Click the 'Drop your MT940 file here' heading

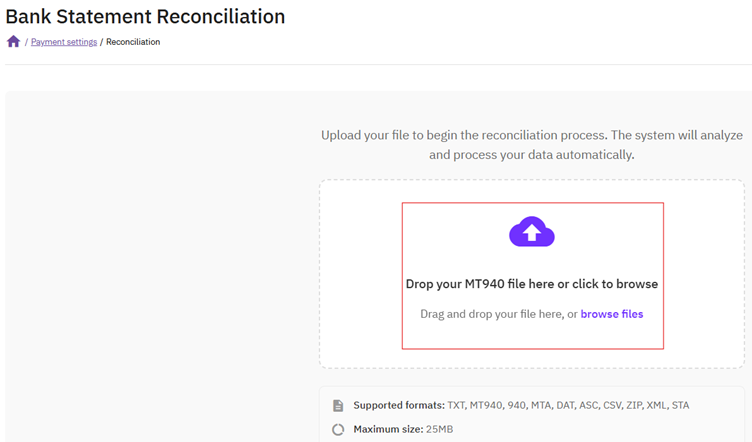pyautogui.click(x=531, y=284)
